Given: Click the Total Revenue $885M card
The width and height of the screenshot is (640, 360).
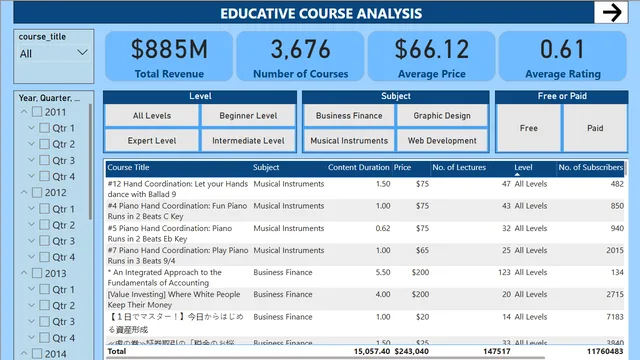Looking at the screenshot, I should pos(169,57).
